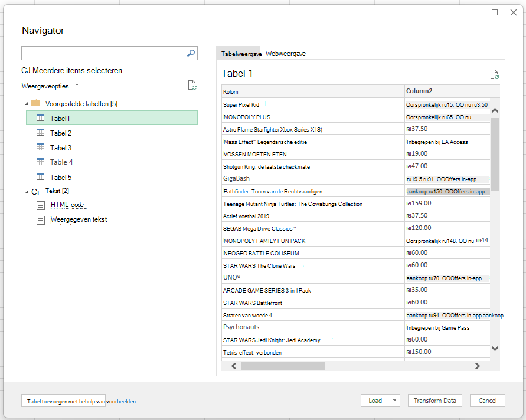Click the table icon of selected Tabel 1
The image size is (526, 420).
coord(40,117)
